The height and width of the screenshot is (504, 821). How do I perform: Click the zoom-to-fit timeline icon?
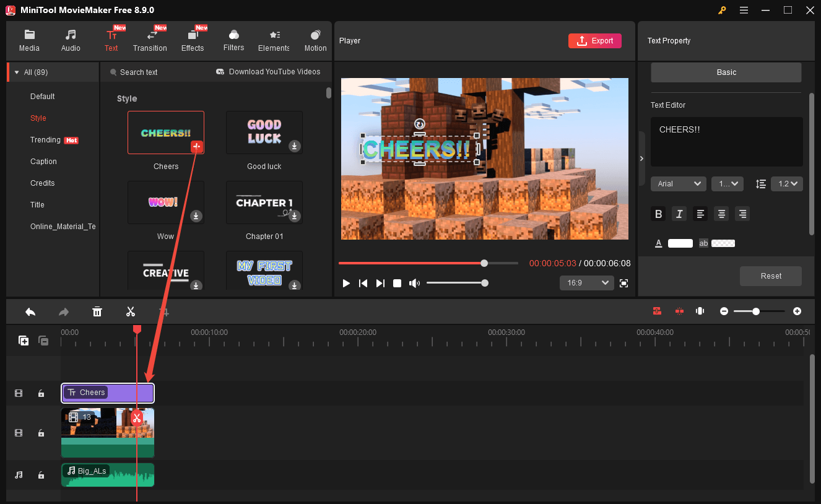pos(700,311)
